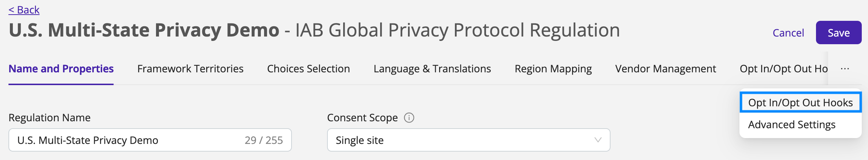Cancel editing the regulation
Screen dimensions: 868x160
(788, 33)
